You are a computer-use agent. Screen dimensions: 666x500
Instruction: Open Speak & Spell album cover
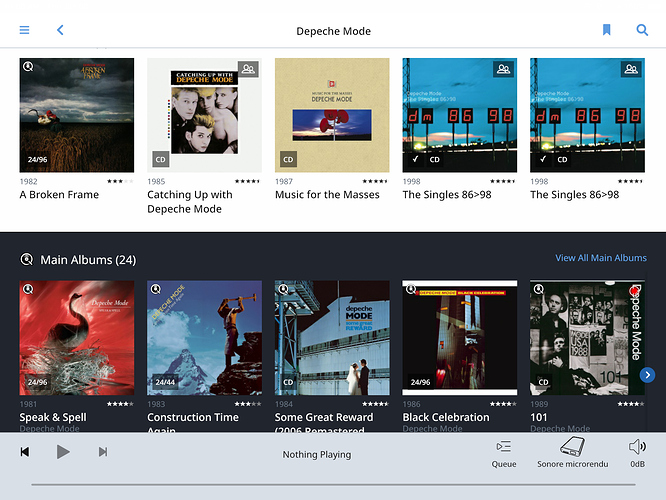pos(77,338)
